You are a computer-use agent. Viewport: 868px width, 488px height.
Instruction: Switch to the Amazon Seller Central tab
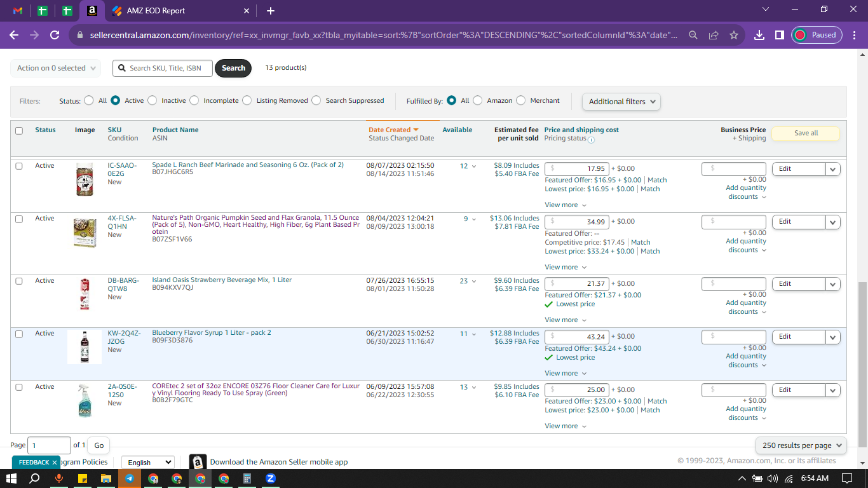click(92, 11)
